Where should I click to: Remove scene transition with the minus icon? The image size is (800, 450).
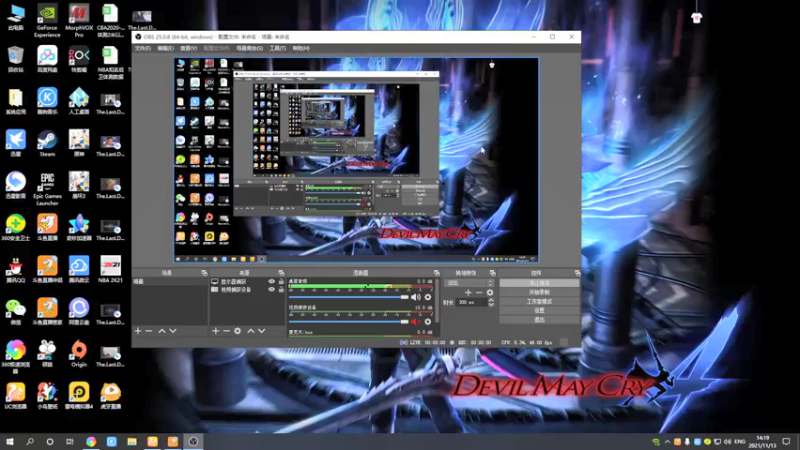pos(479,293)
